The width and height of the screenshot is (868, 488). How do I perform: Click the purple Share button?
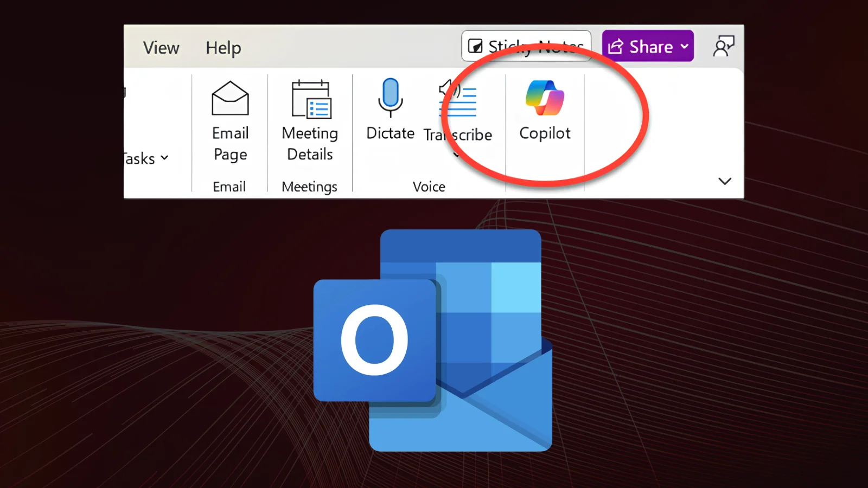click(648, 46)
